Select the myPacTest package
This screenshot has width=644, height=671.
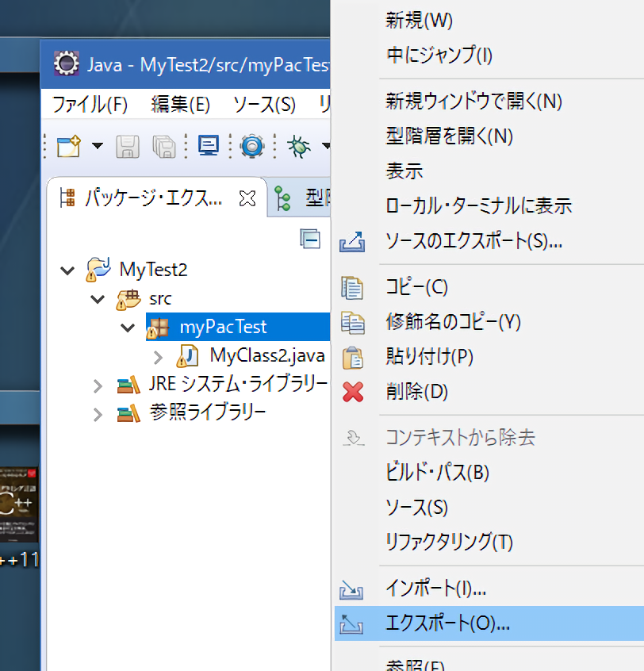[x=223, y=327]
